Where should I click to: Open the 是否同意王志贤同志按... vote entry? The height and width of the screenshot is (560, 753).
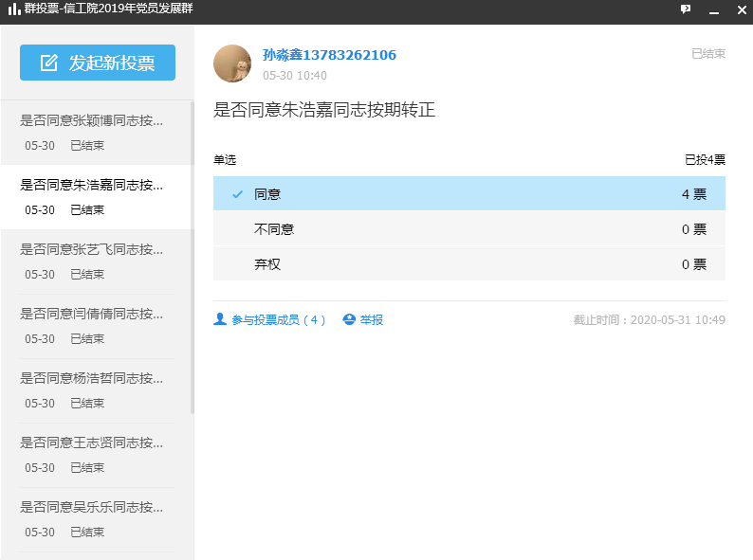pos(97,455)
